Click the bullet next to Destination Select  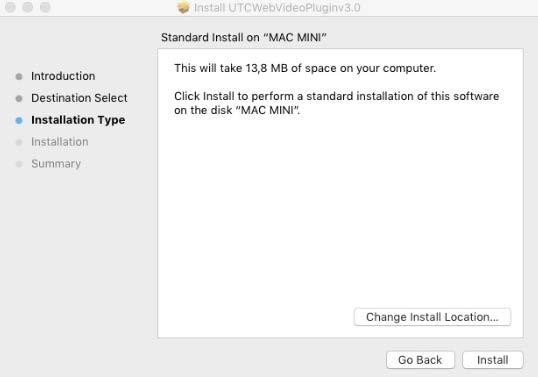click(x=19, y=98)
